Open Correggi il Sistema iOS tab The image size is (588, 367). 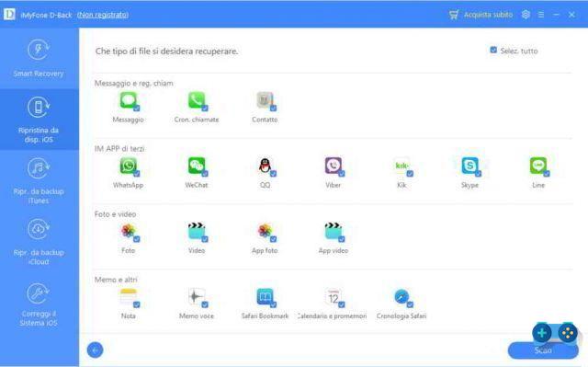pos(39,304)
